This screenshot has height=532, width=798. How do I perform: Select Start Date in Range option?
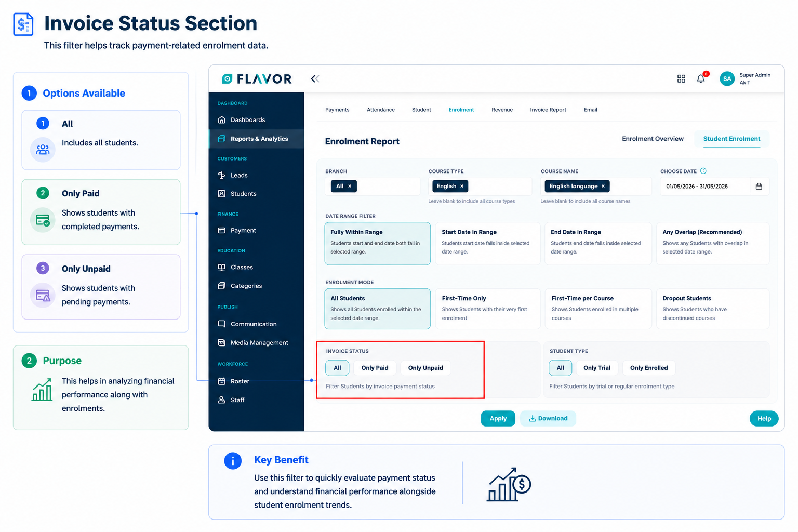[x=487, y=244]
